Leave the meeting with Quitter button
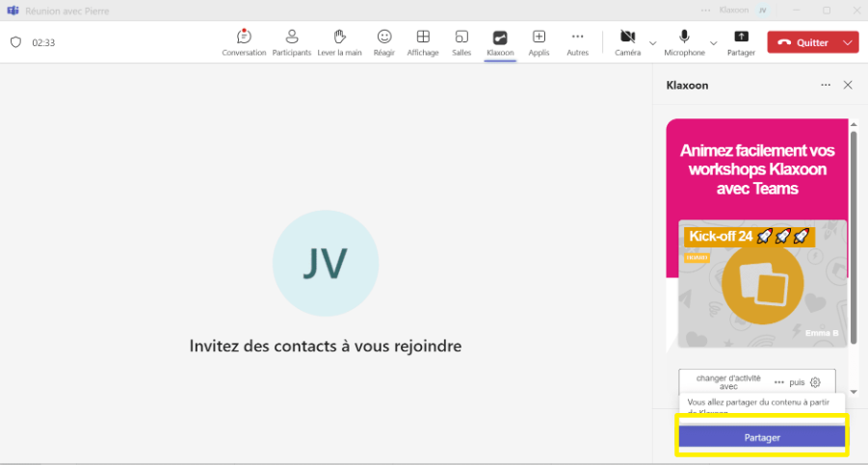This screenshot has width=868, height=465. click(802, 42)
